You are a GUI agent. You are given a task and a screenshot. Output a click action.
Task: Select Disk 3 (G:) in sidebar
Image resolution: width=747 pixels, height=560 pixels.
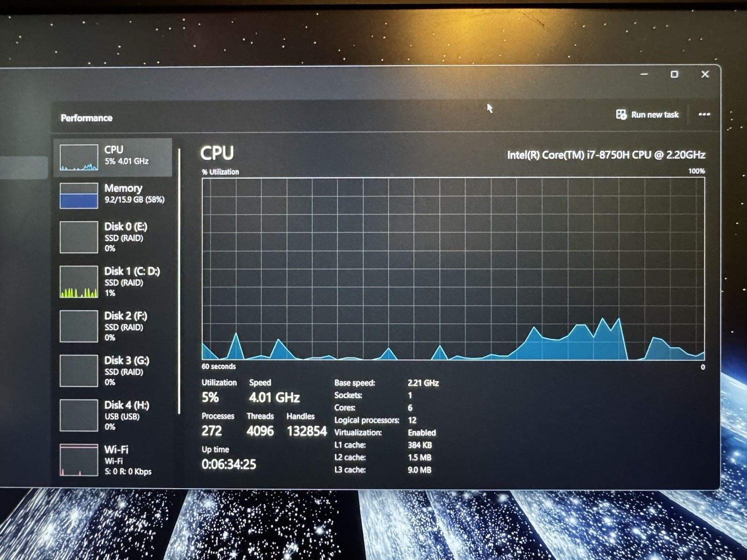point(113,371)
